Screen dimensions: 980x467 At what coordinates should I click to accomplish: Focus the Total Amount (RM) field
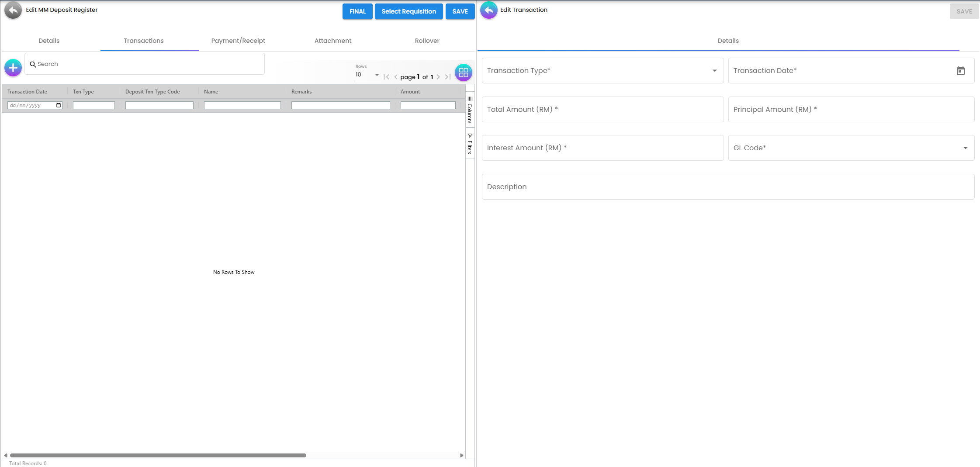coord(603,109)
